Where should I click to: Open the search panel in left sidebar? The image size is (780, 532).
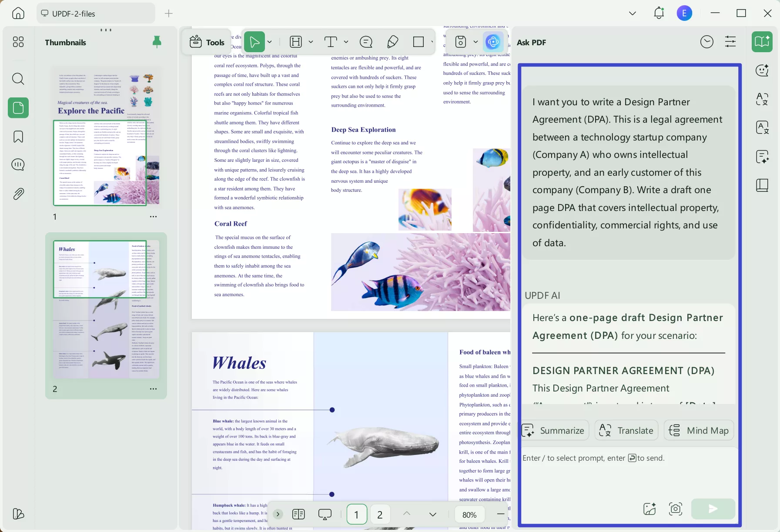tap(18, 79)
